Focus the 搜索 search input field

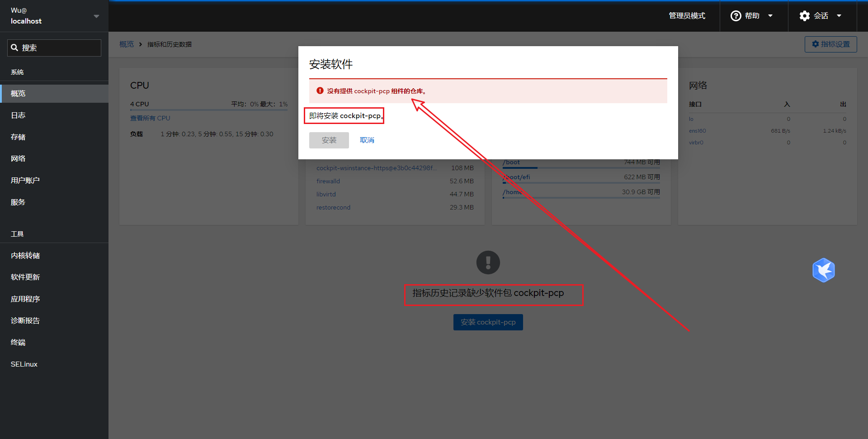click(x=59, y=48)
